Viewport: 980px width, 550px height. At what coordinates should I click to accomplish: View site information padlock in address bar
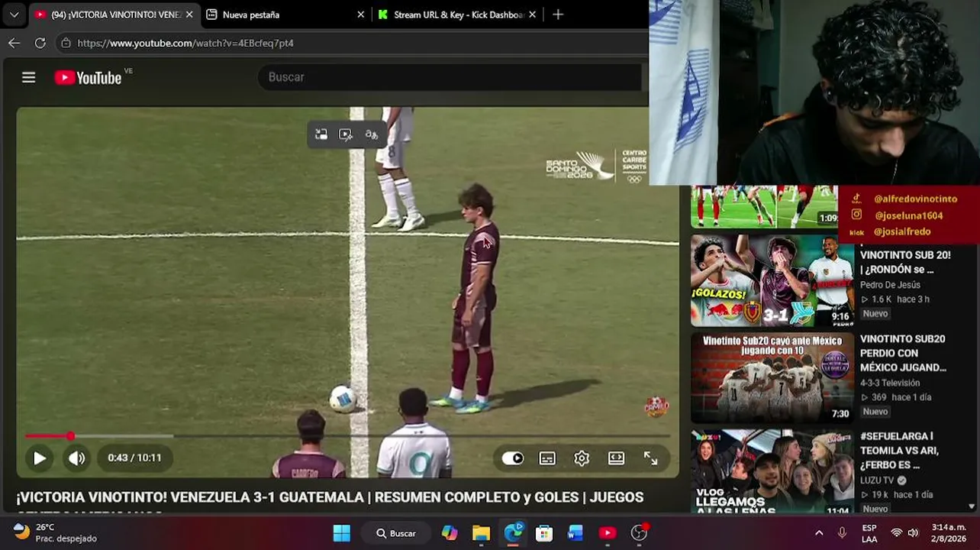point(66,43)
